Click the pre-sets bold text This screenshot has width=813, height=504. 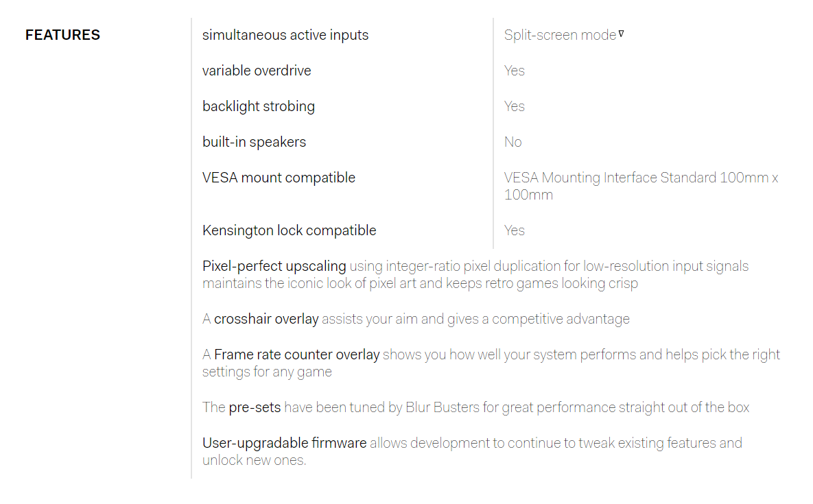click(255, 407)
